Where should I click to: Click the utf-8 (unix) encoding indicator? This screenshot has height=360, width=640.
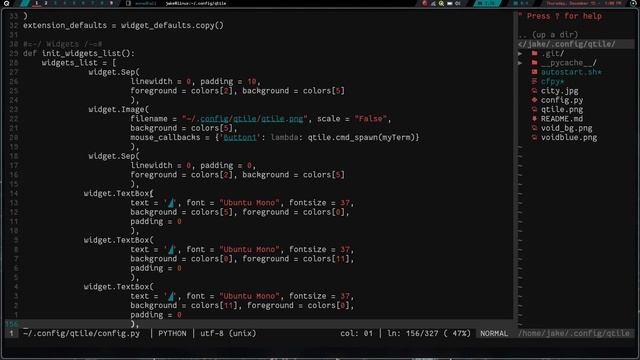click(228, 333)
